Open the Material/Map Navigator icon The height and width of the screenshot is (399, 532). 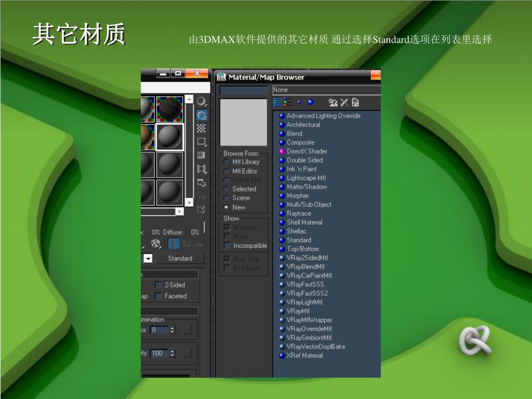(x=201, y=209)
